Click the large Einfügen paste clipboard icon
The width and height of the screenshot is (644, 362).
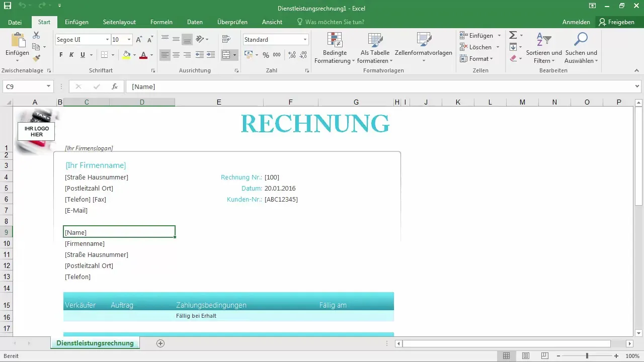[18, 40]
